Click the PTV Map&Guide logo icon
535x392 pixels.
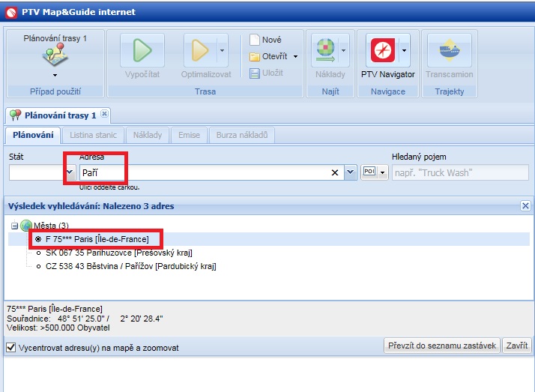pyautogui.click(x=11, y=13)
